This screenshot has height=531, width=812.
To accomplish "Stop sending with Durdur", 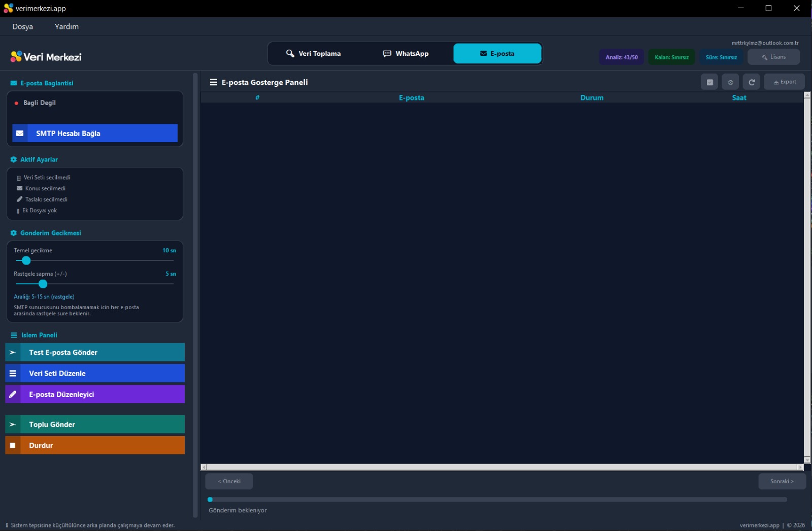I will 95,445.
